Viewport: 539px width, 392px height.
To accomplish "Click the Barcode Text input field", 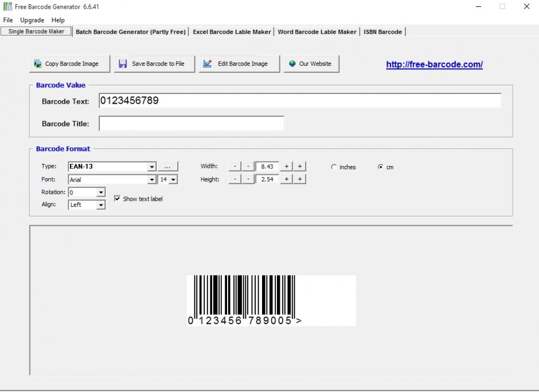I will (300, 101).
